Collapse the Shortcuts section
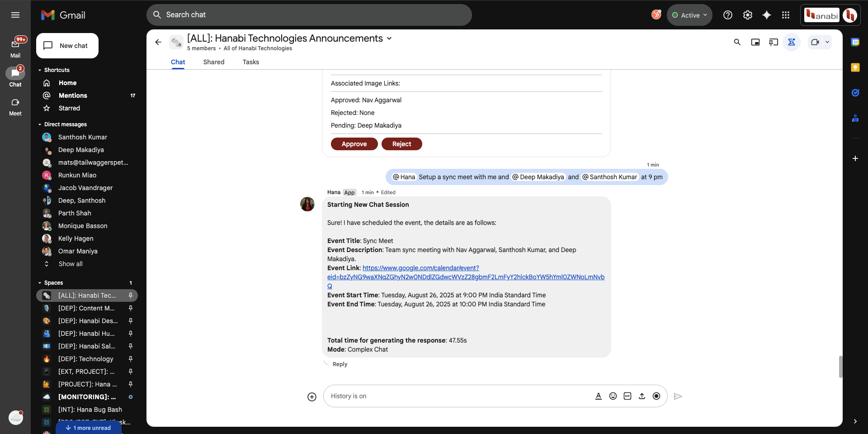 pos(40,70)
